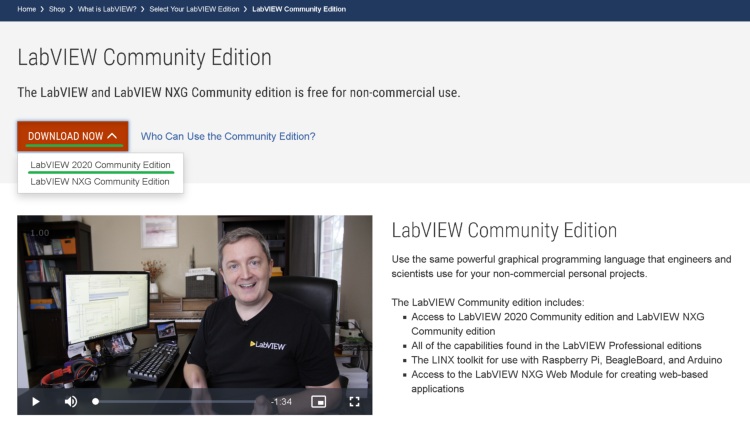This screenshot has width=750, height=423.
Task: Go to Home in breadcrumb
Action: tap(26, 9)
